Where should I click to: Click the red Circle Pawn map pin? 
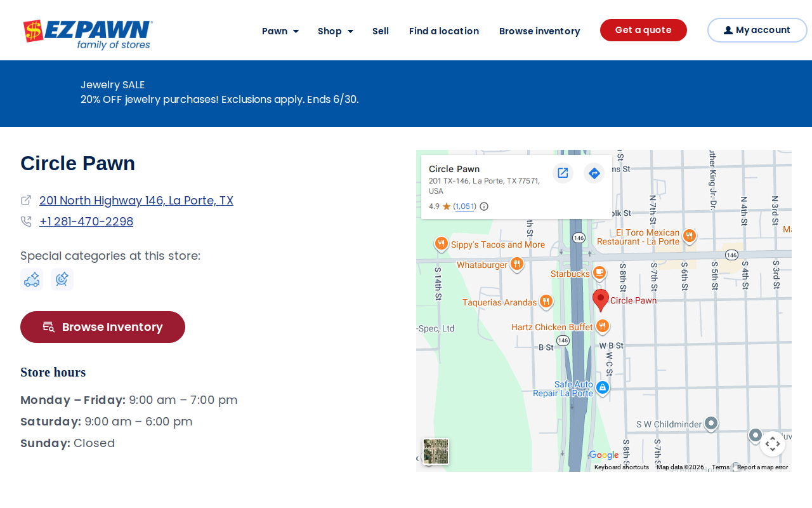click(601, 300)
